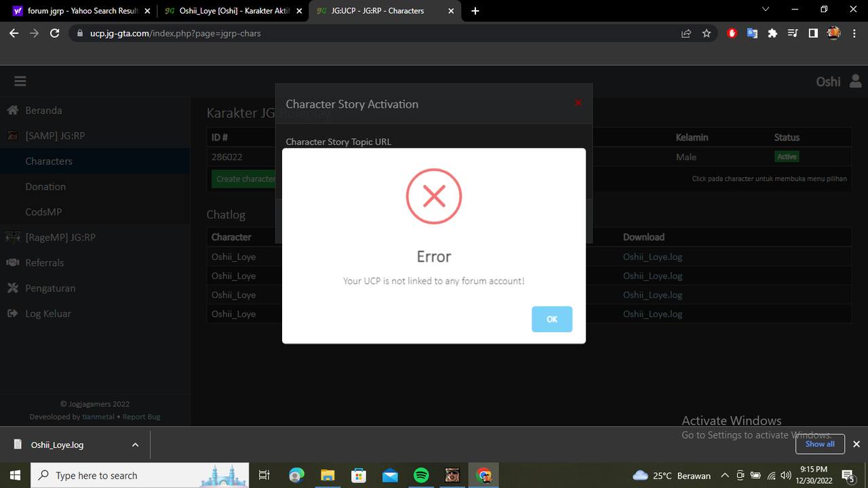Close the Yahoo Search Results tab
Image resolution: width=868 pixels, height=488 pixels.
tap(147, 11)
